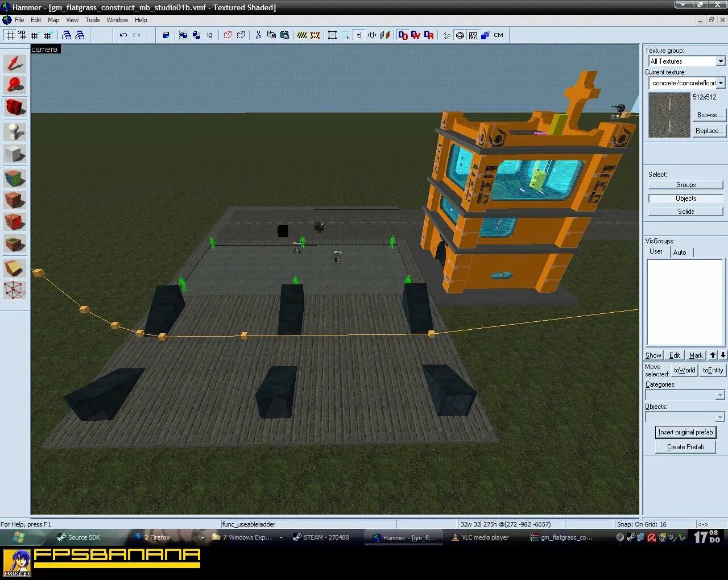Screen dimensions: 728x580
Task: Toggle the models display toolbar icon
Action: pyautogui.click(x=473, y=35)
